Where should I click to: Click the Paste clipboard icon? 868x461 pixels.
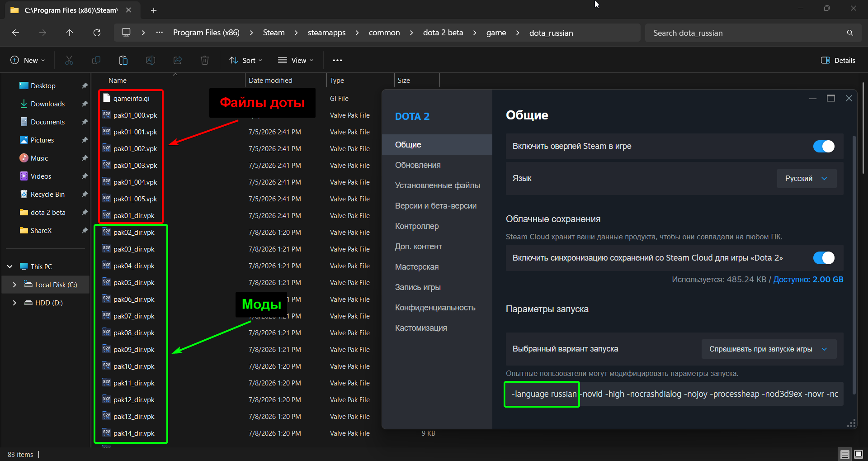pos(123,60)
